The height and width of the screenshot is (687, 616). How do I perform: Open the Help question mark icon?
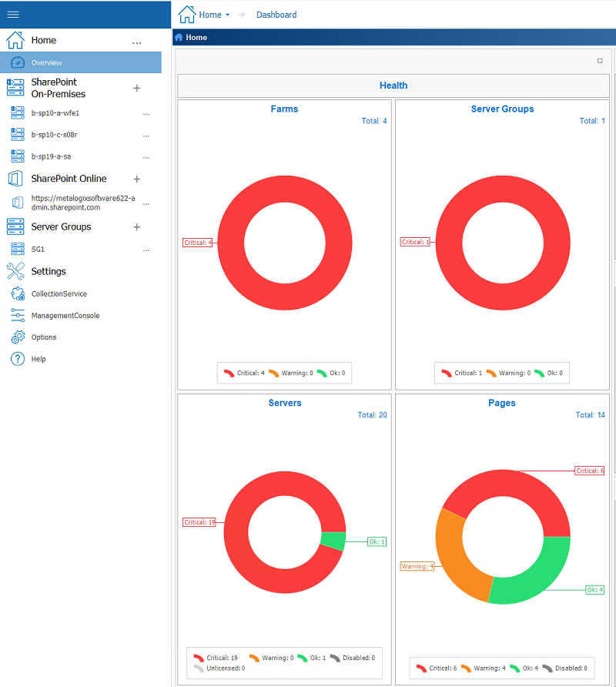[x=17, y=359]
